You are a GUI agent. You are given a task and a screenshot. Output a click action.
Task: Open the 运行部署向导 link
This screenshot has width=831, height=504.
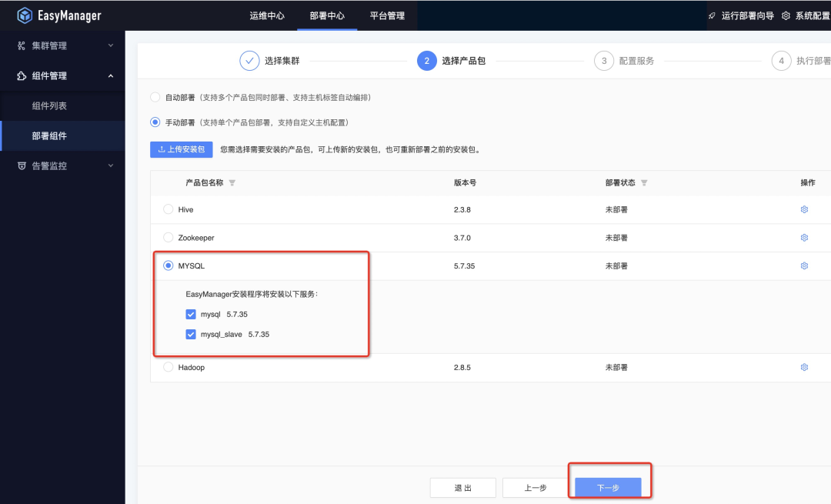pos(747,16)
